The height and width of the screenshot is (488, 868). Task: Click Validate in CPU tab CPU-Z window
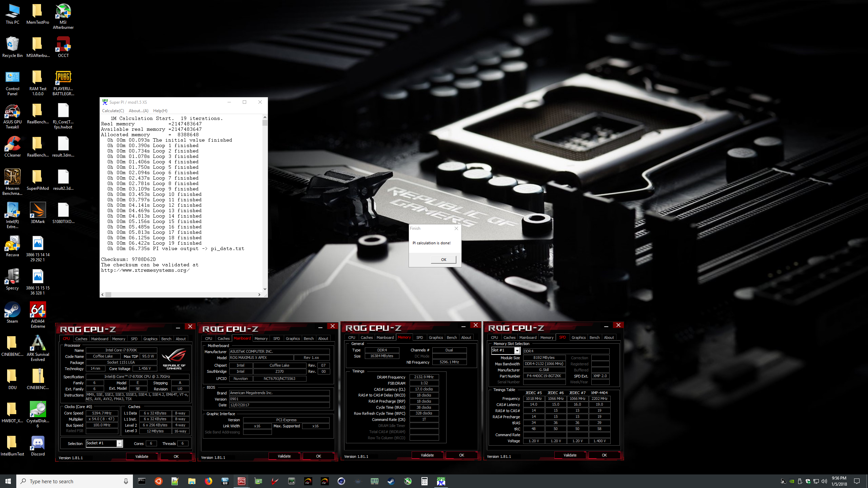(x=142, y=456)
